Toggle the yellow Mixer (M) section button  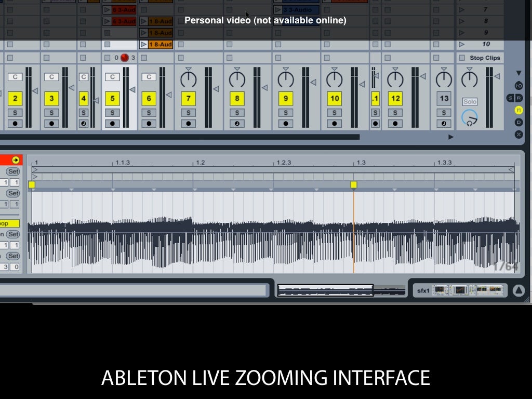[518, 110]
